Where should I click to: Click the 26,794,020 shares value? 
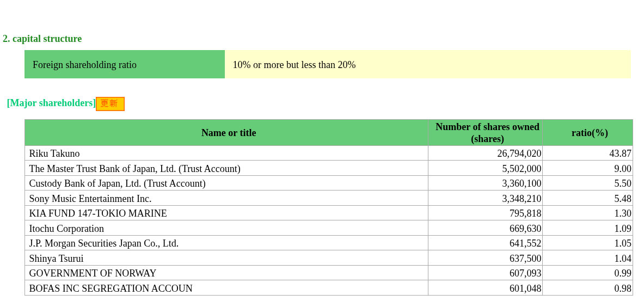(519, 153)
